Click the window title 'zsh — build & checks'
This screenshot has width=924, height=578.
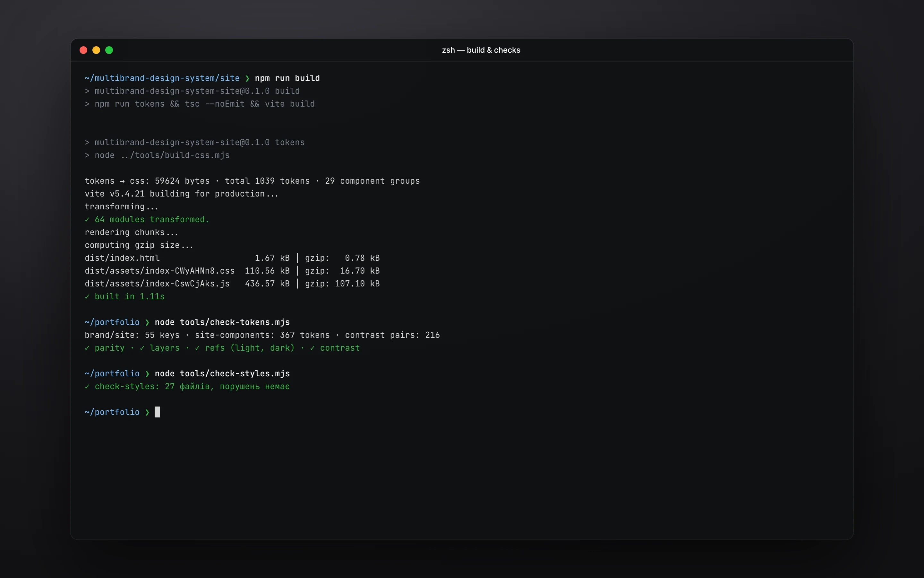tap(481, 50)
